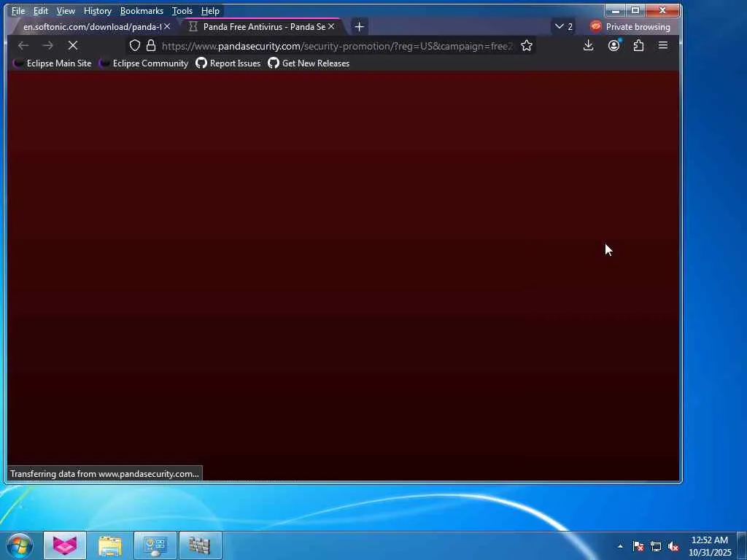Image resolution: width=747 pixels, height=560 pixels.
Task: Open the extensions puzzle icon
Action: coord(638,45)
